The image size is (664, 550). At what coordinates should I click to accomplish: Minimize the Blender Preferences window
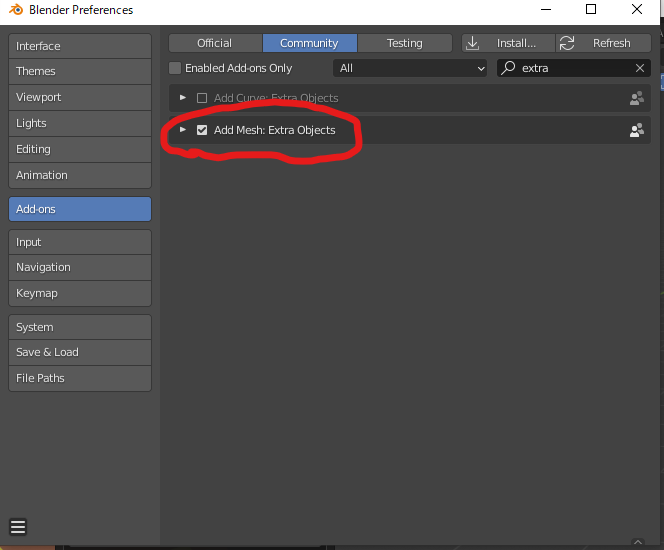pos(546,9)
